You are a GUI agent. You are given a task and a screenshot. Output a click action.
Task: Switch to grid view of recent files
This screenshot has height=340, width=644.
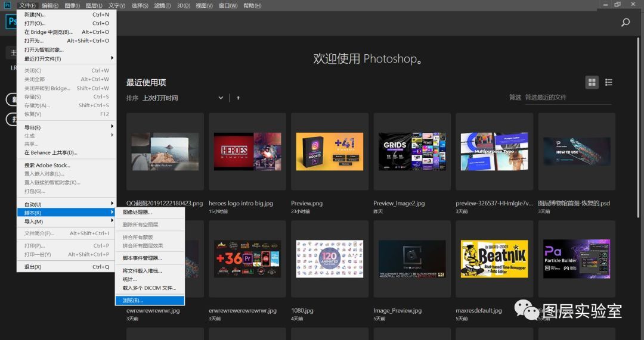pyautogui.click(x=592, y=83)
